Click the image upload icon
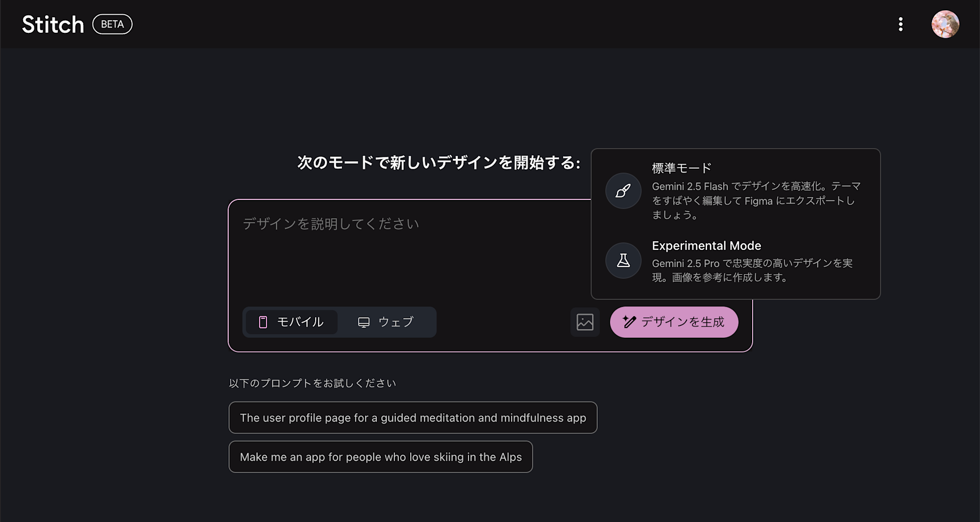 585,322
